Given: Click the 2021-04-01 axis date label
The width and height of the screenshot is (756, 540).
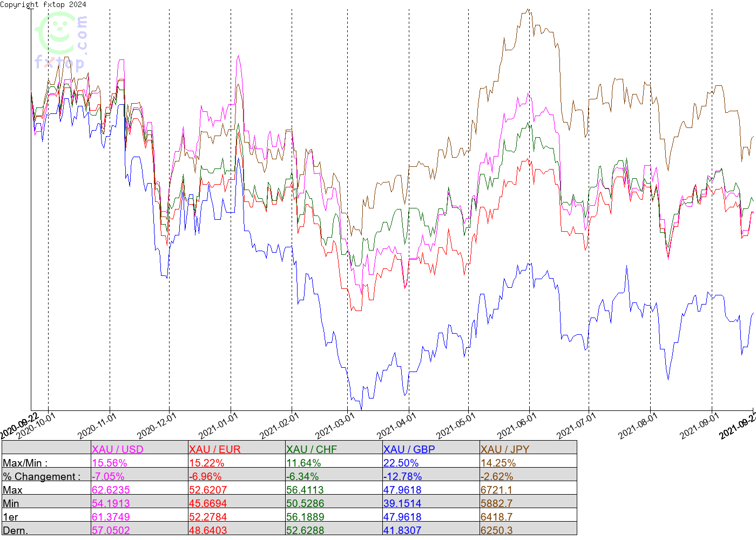Looking at the screenshot, I should pyautogui.click(x=396, y=426).
